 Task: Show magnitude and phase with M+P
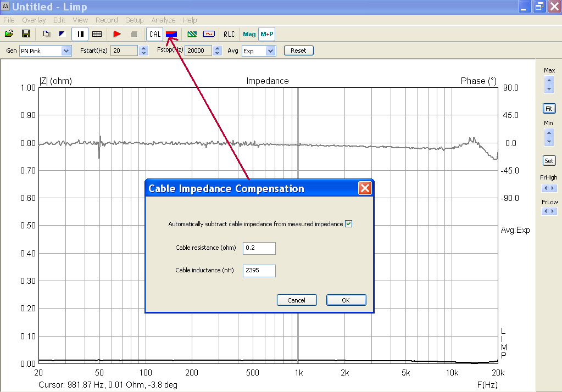click(x=266, y=34)
